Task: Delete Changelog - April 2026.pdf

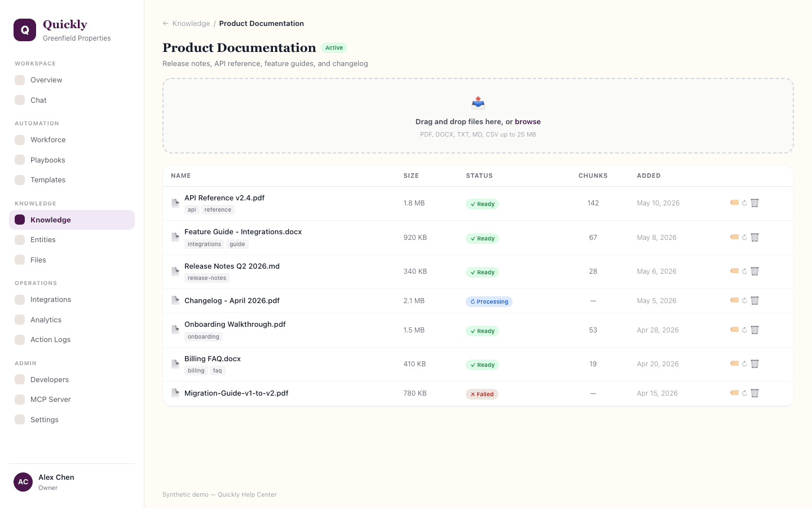Action: (x=755, y=300)
